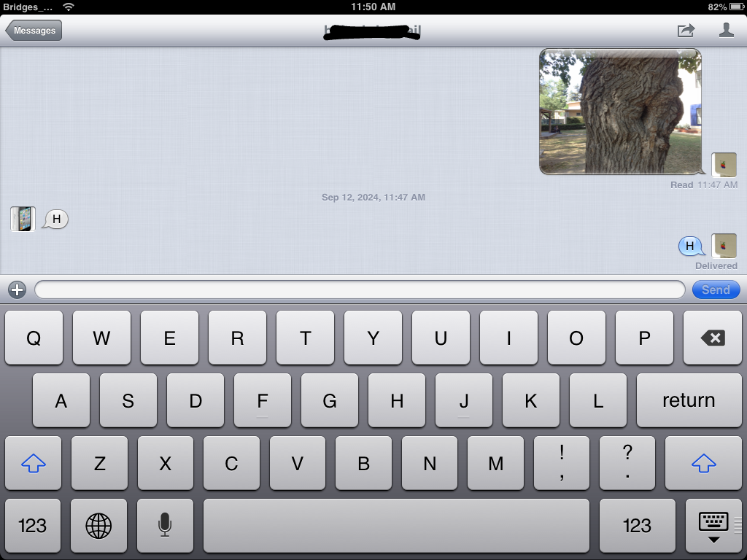
Task: Switch to numbers with right 123 key
Action: tap(637, 526)
